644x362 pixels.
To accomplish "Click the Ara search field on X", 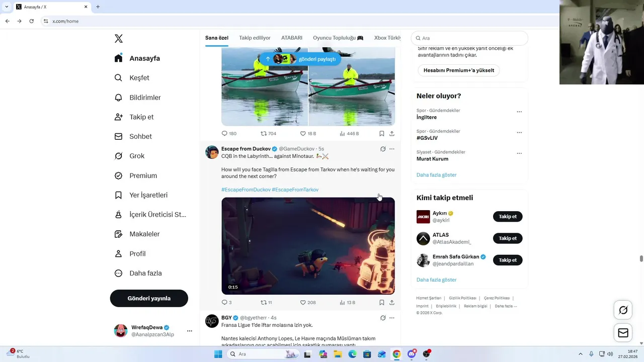I will (469, 38).
